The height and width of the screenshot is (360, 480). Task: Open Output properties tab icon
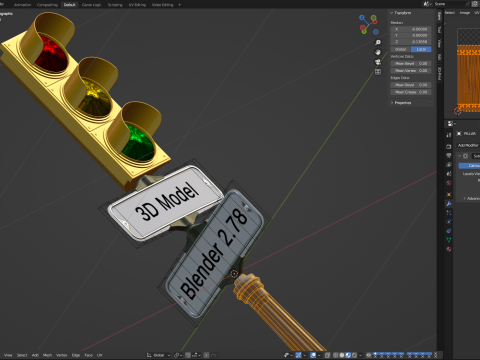(449, 155)
